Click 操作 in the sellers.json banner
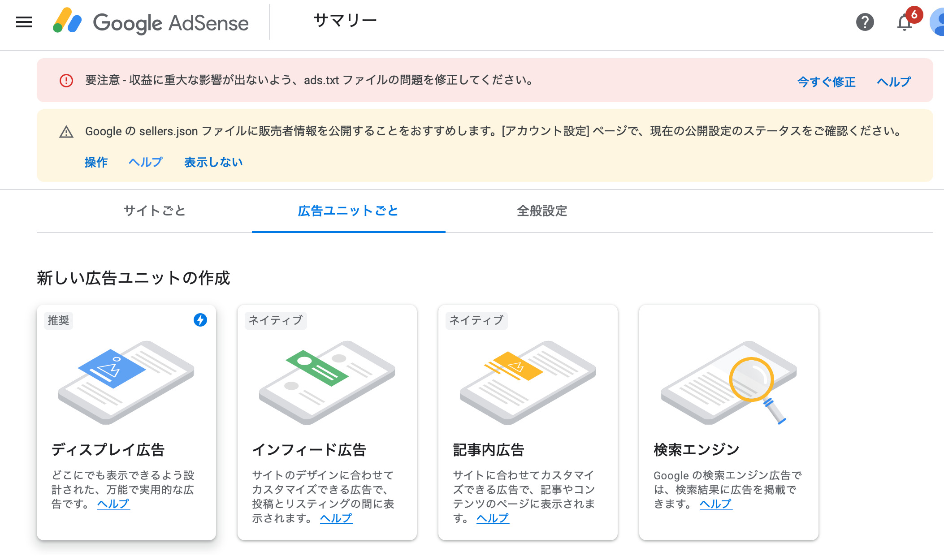Screen dimensions: 944x560 tap(96, 162)
